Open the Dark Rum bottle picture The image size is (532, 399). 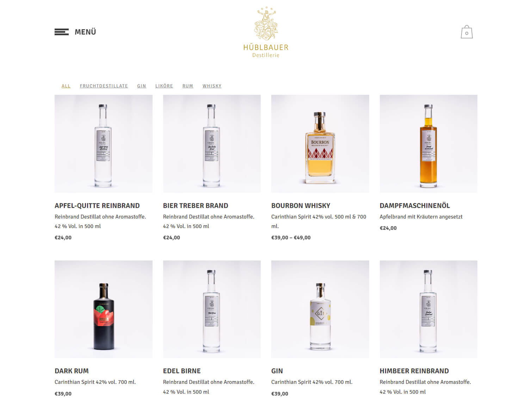click(x=104, y=309)
